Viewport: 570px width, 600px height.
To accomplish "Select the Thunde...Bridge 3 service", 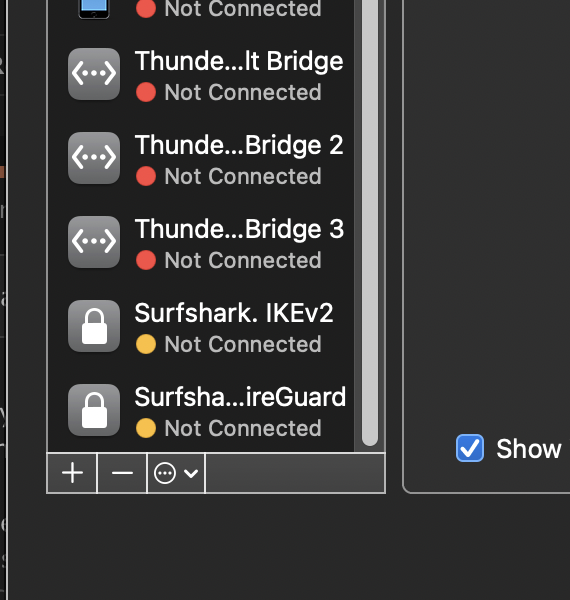I will [201, 242].
